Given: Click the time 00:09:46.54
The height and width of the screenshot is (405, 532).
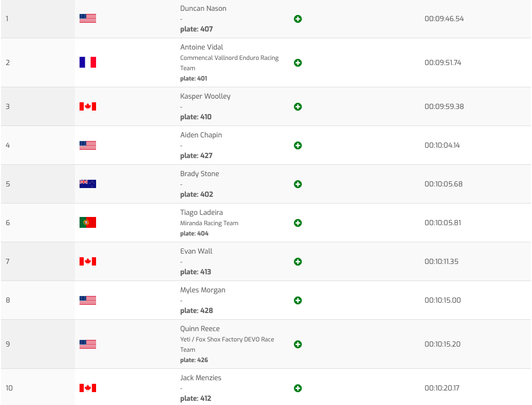Looking at the screenshot, I should pos(444,19).
